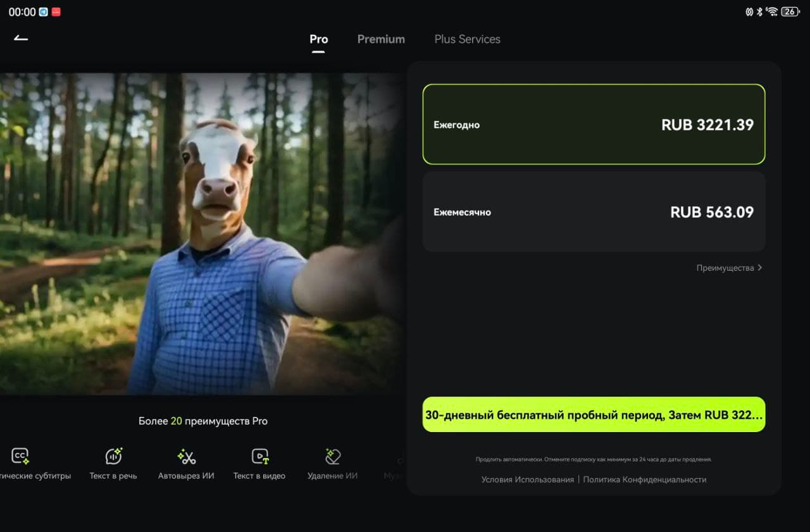Tap the Автовырез ИИ scissors icon
This screenshot has width=810, height=532.
pyautogui.click(x=186, y=456)
